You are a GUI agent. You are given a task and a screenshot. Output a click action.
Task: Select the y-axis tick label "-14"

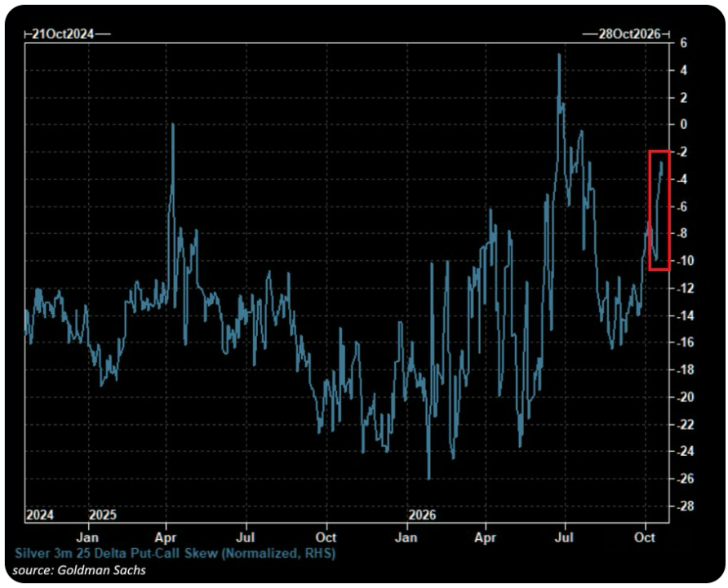685,316
